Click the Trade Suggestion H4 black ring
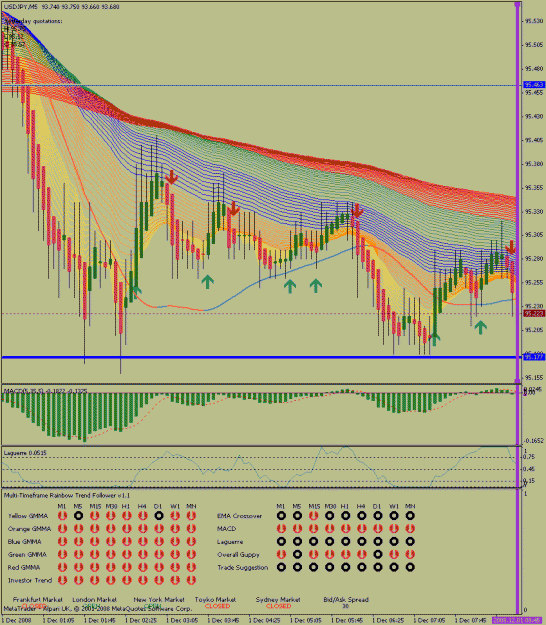 point(362,567)
